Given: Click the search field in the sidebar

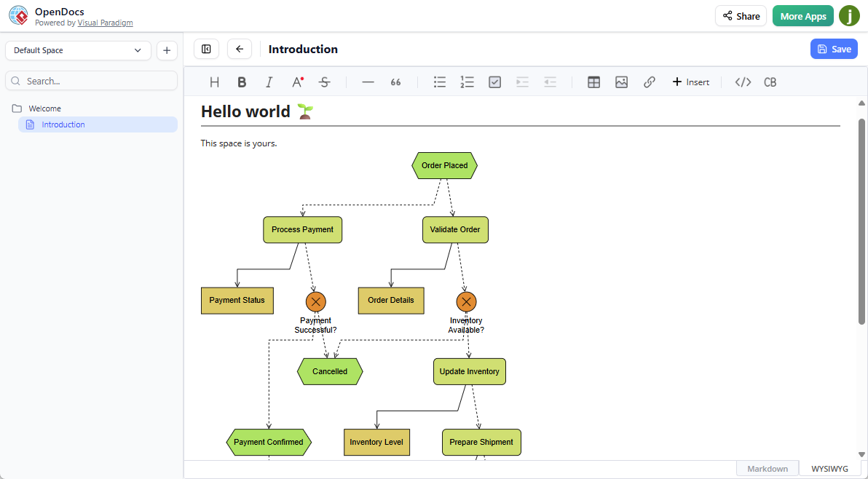Looking at the screenshot, I should pos(91,80).
